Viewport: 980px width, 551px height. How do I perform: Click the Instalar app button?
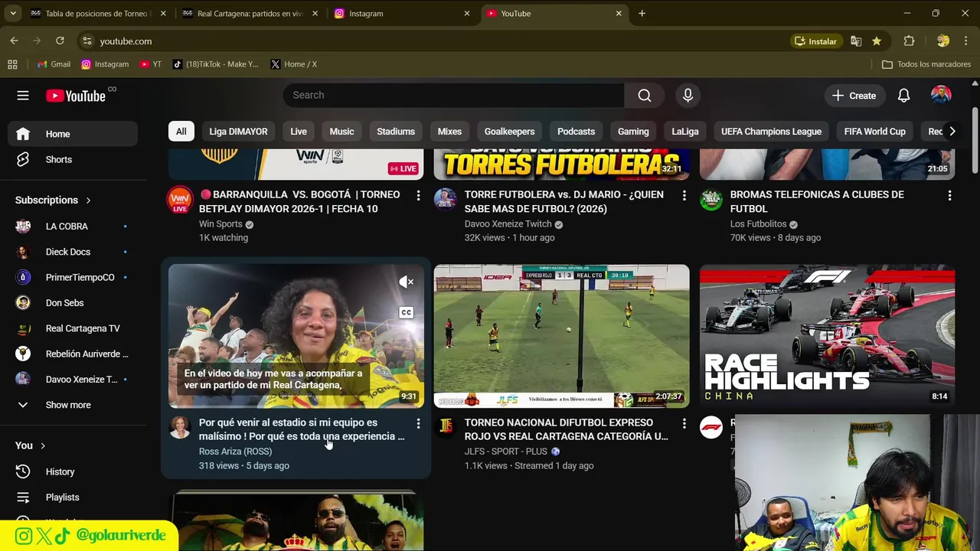[x=816, y=41]
